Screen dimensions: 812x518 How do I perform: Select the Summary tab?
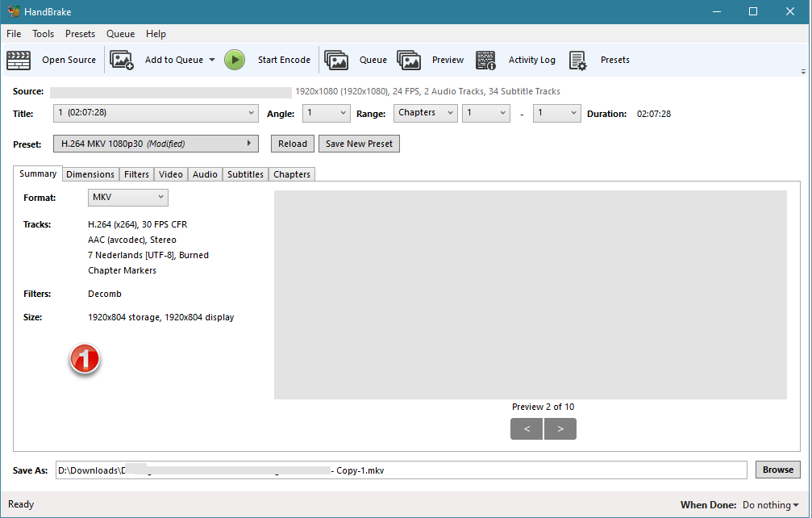pos(38,174)
